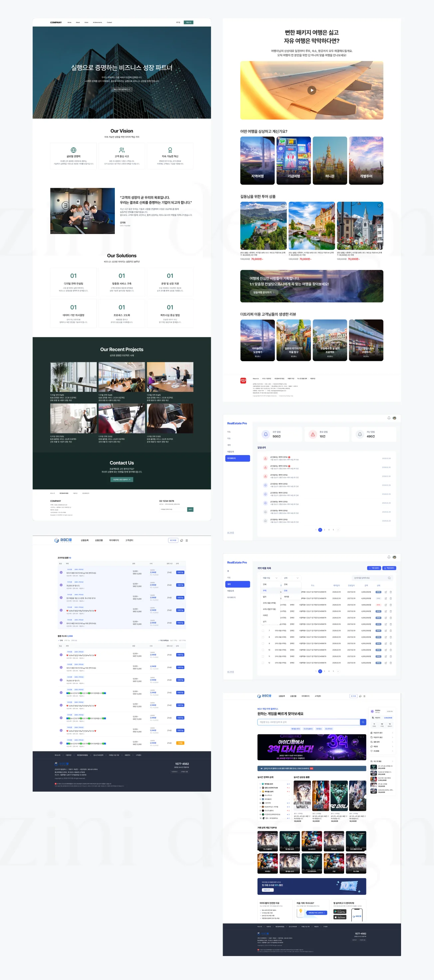The height and width of the screenshot is (980, 434).
Task: Click the blue search button beside the game search field
Action: tap(363, 722)
